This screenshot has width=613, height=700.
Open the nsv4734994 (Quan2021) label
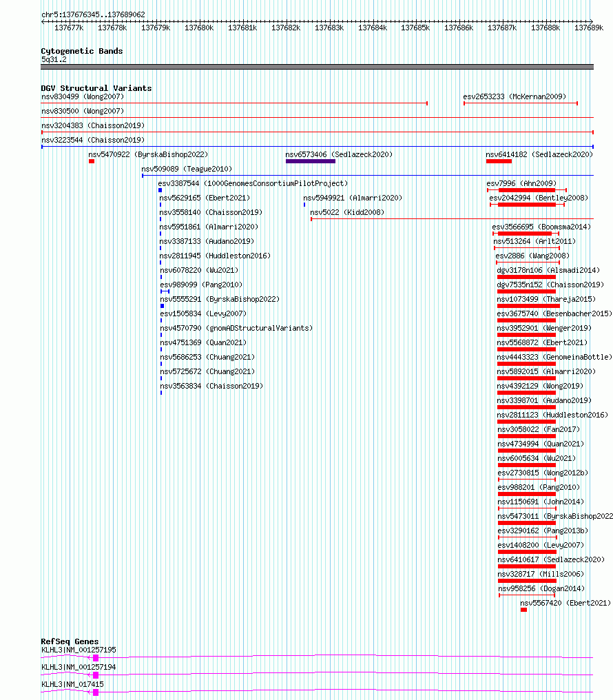541,444
